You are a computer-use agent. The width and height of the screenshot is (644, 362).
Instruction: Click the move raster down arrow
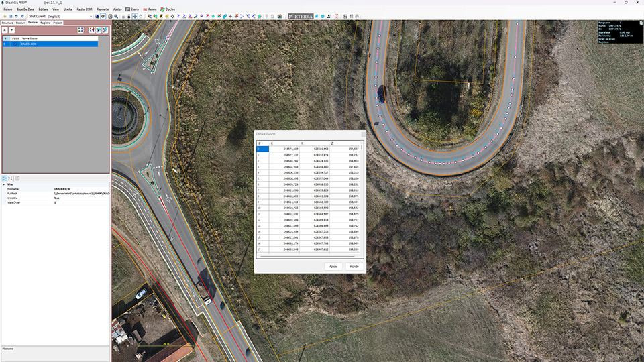click(11, 30)
